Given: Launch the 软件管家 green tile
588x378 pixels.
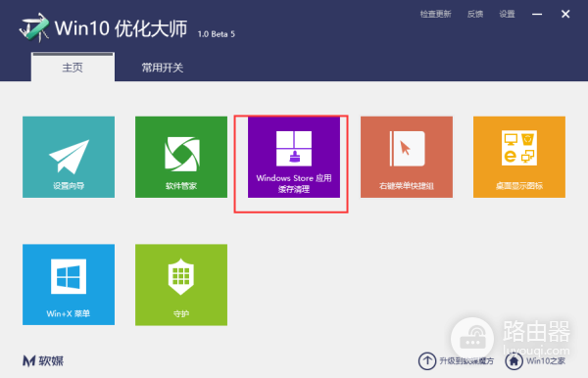Looking at the screenshot, I should (181, 157).
